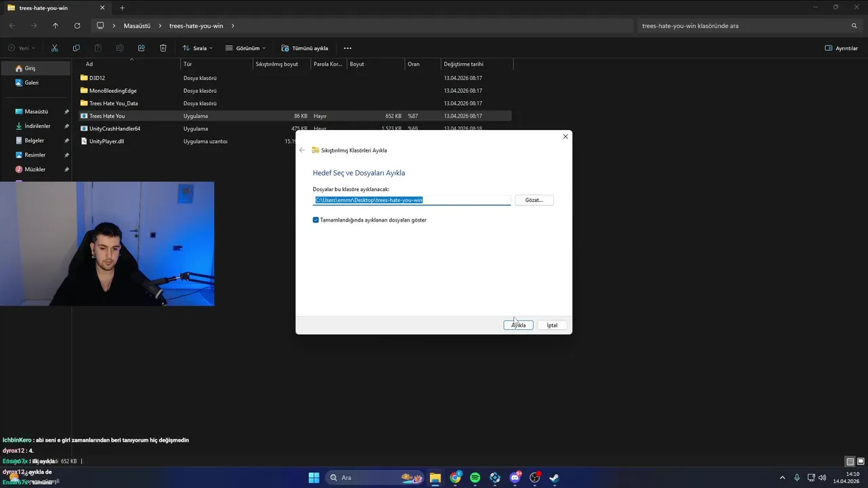Open Belgeler in the sidebar
Image resolution: width=868 pixels, height=488 pixels.
click(x=35, y=140)
